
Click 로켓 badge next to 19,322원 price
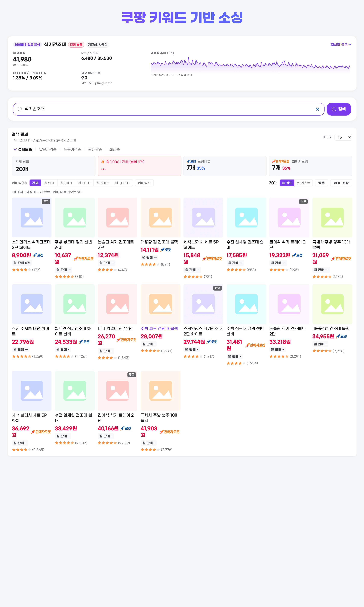tap(297, 255)
